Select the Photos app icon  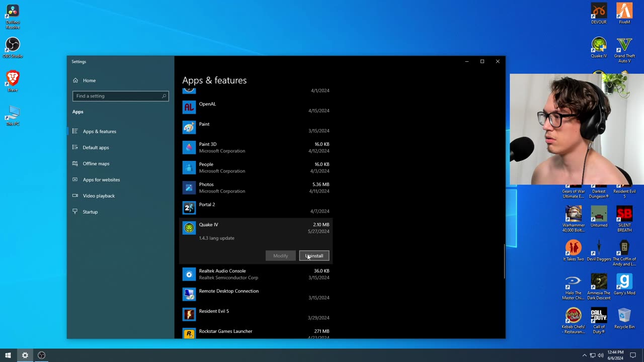[189, 188]
